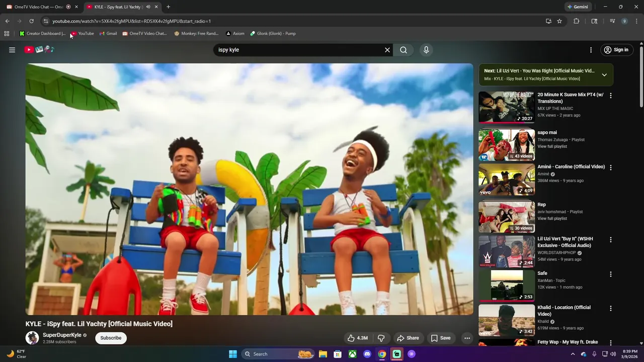
Task: Focus the YouTube search field containing ispy kyle
Action: (299, 50)
